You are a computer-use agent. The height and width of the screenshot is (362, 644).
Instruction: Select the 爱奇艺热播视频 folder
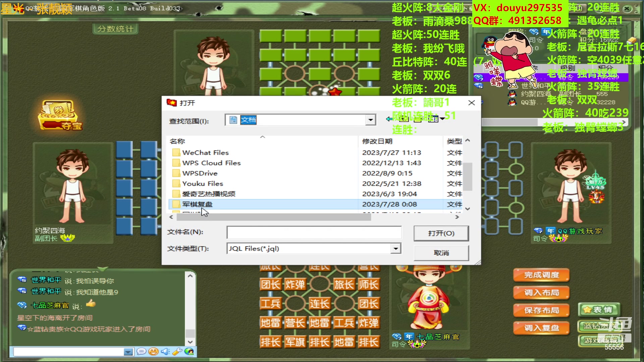coord(204,194)
